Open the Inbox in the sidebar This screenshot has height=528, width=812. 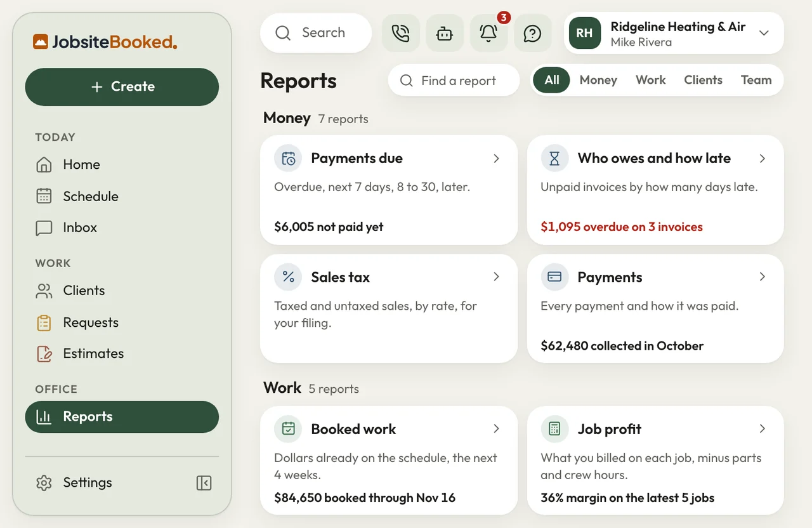point(122,227)
